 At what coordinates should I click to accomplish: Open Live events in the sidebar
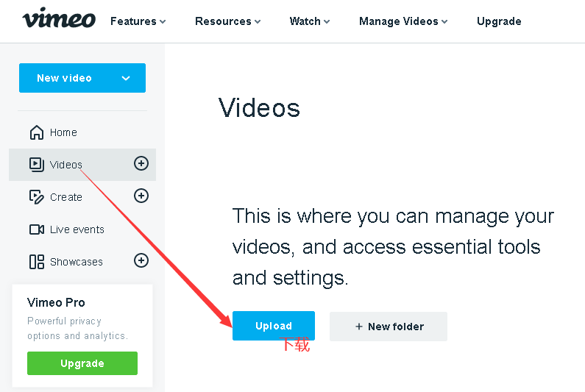[x=77, y=229]
